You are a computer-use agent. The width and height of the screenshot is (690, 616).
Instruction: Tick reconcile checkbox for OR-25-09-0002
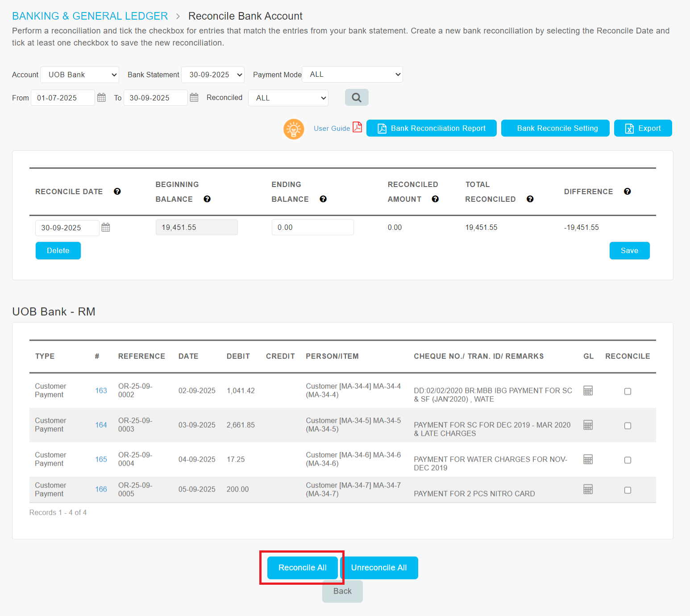click(x=628, y=391)
